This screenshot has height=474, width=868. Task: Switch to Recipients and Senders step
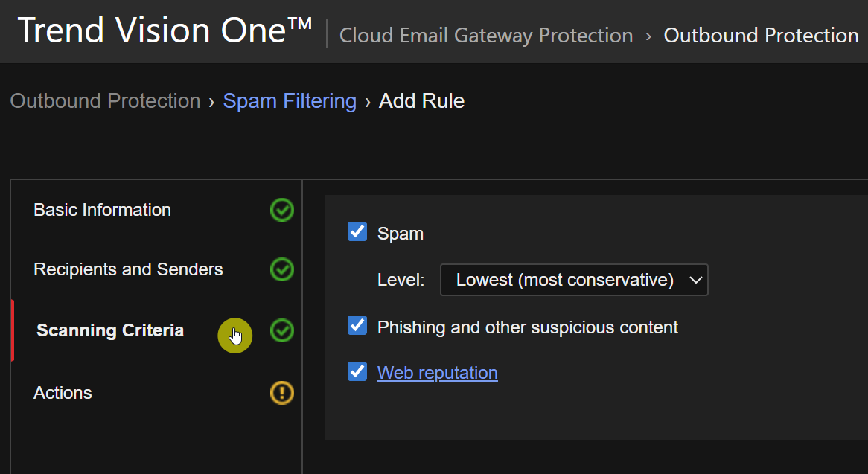click(128, 269)
